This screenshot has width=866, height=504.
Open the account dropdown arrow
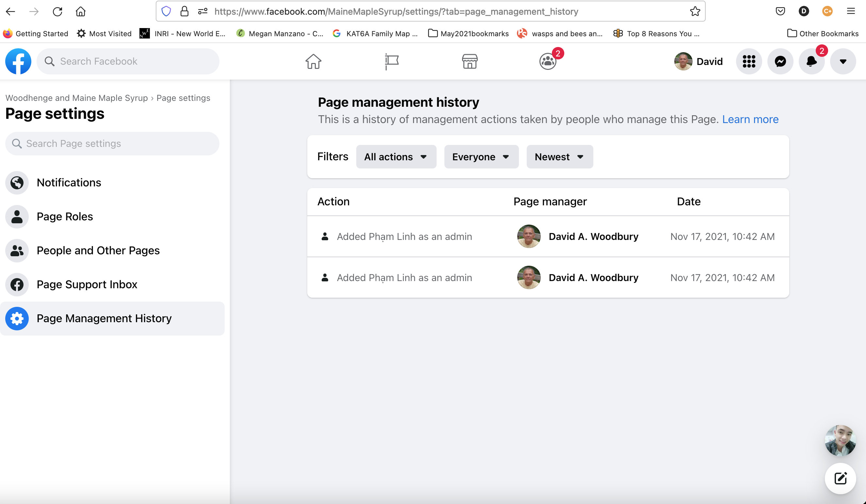click(x=842, y=61)
